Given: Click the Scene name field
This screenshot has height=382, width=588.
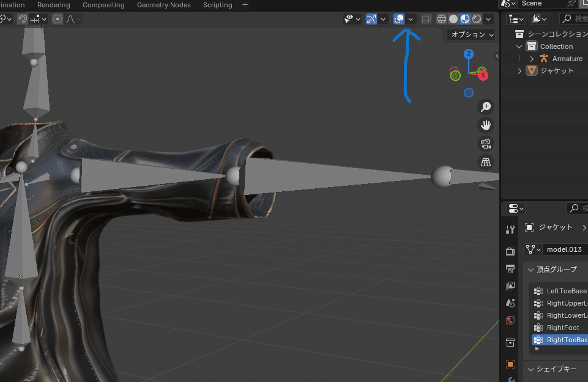Looking at the screenshot, I should 541,4.
